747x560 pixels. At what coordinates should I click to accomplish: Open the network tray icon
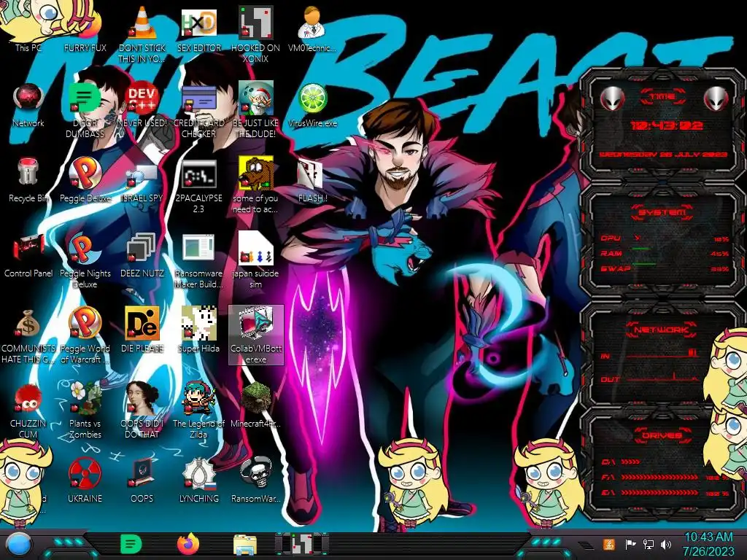pos(649,545)
